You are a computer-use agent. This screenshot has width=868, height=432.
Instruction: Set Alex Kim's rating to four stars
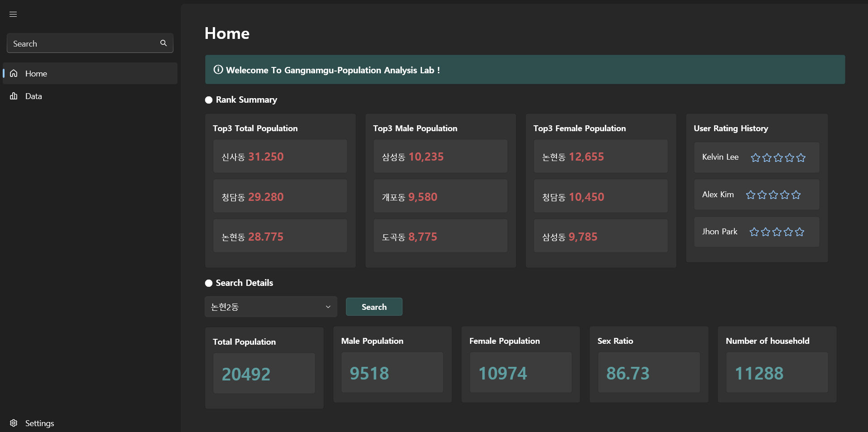point(785,195)
